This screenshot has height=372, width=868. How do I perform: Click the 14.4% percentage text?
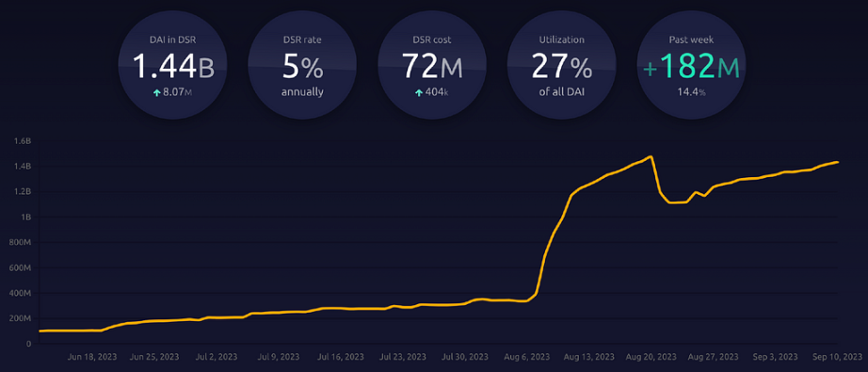pos(691,92)
